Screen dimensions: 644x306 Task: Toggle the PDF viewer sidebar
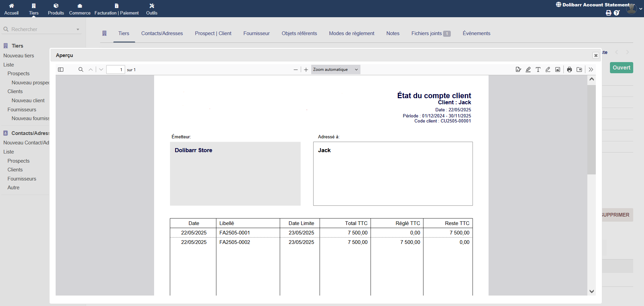point(61,69)
